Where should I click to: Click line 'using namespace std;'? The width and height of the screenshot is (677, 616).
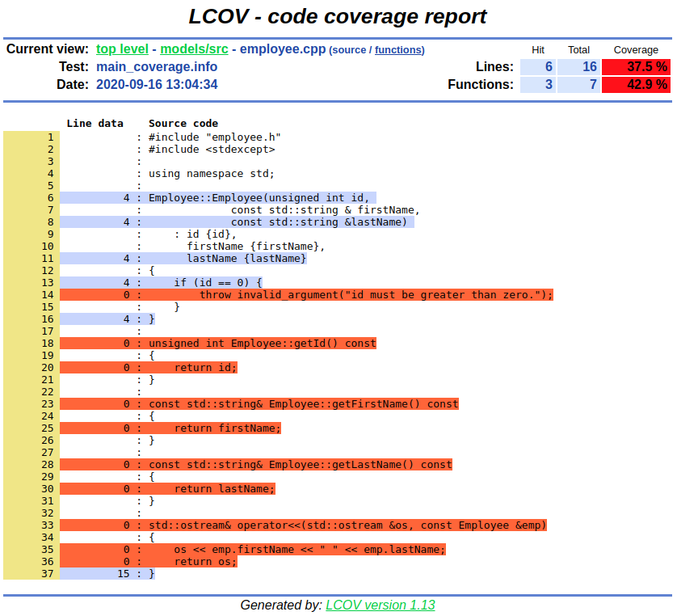click(x=212, y=174)
